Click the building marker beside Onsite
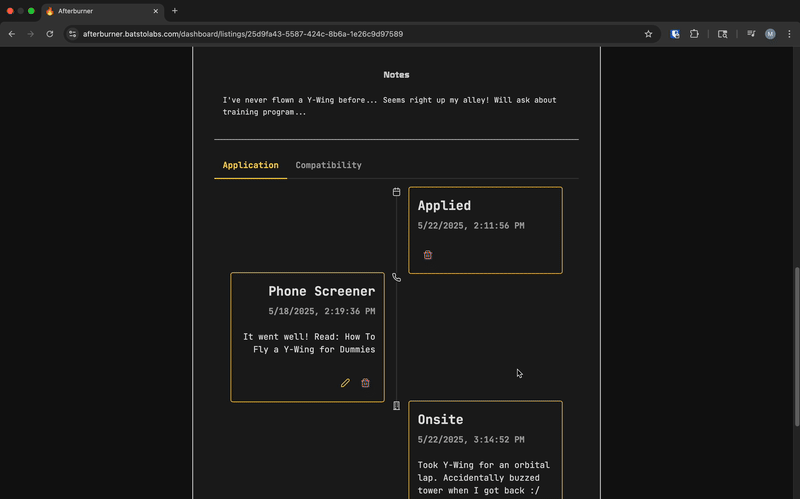 click(x=396, y=406)
